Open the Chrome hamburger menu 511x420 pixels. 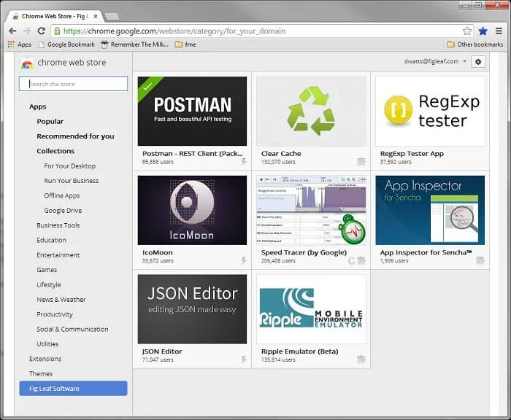point(499,31)
